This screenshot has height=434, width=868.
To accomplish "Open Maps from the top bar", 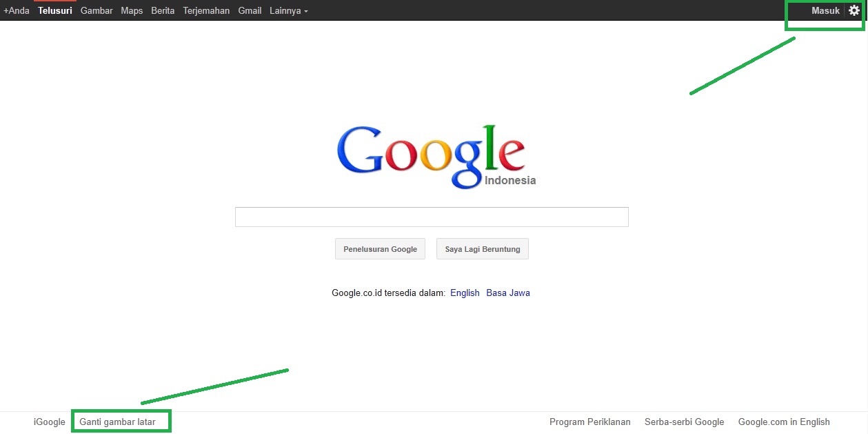I will point(131,10).
